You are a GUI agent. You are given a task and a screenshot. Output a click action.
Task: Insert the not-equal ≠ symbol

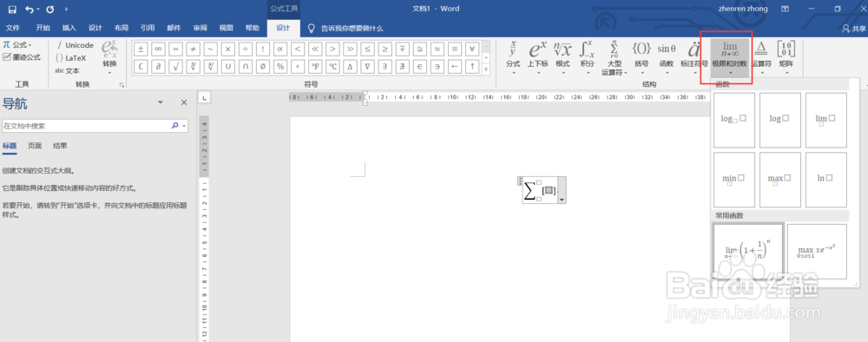(194, 49)
